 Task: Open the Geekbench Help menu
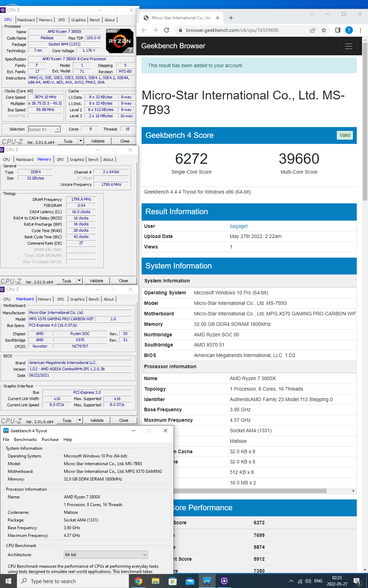point(68,440)
